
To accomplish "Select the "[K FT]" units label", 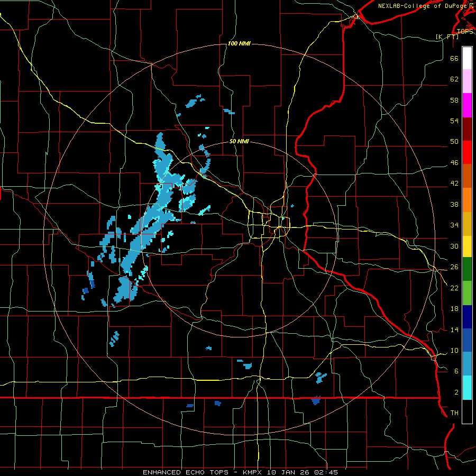I will [447, 36].
